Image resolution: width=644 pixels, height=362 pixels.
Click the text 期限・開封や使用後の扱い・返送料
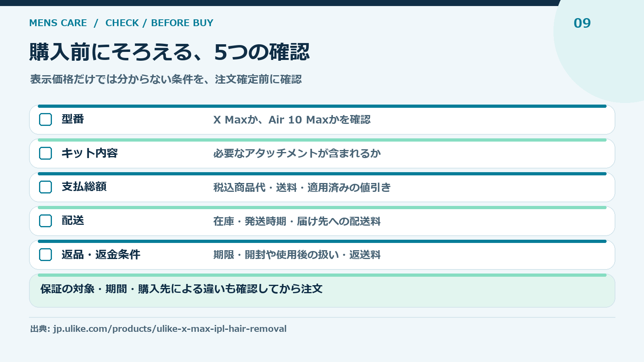297,255
